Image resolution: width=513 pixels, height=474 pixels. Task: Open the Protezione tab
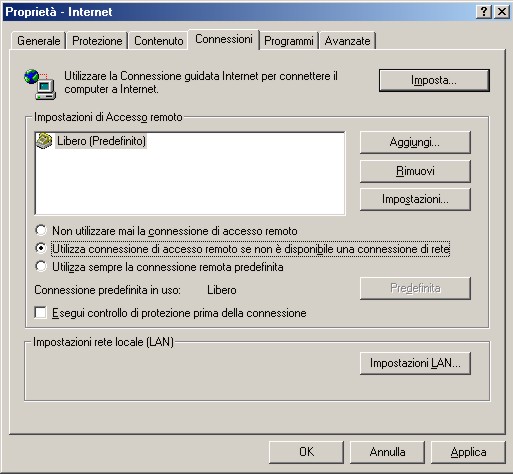97,41
